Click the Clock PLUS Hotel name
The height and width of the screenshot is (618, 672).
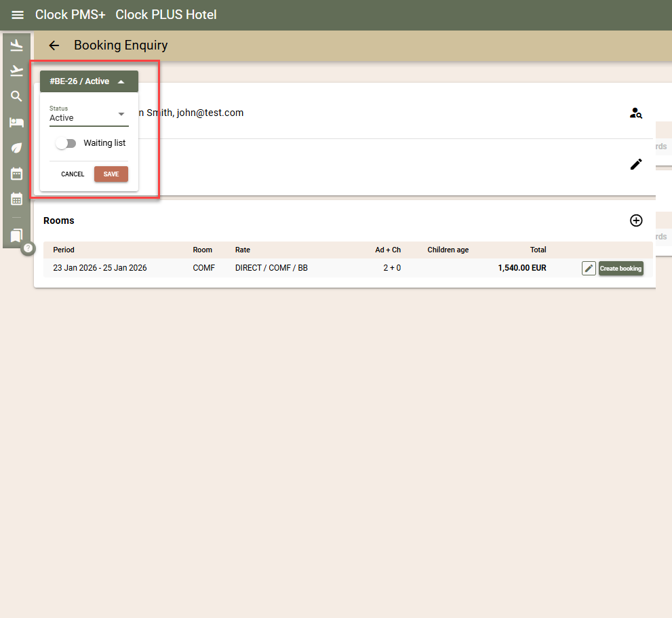[166, 14]
